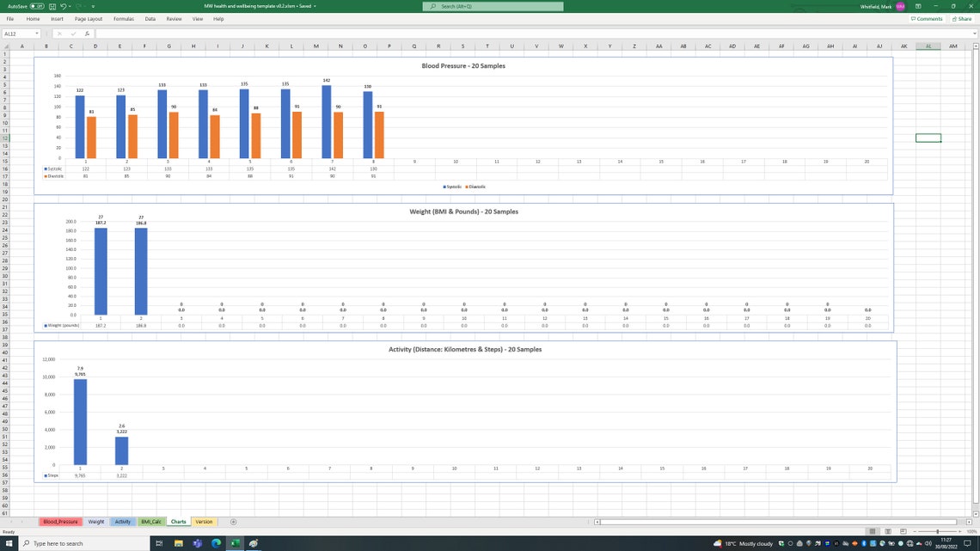Launch Microsoft Edge from the taskbar

pyautogui.click(x=214, y=543)
